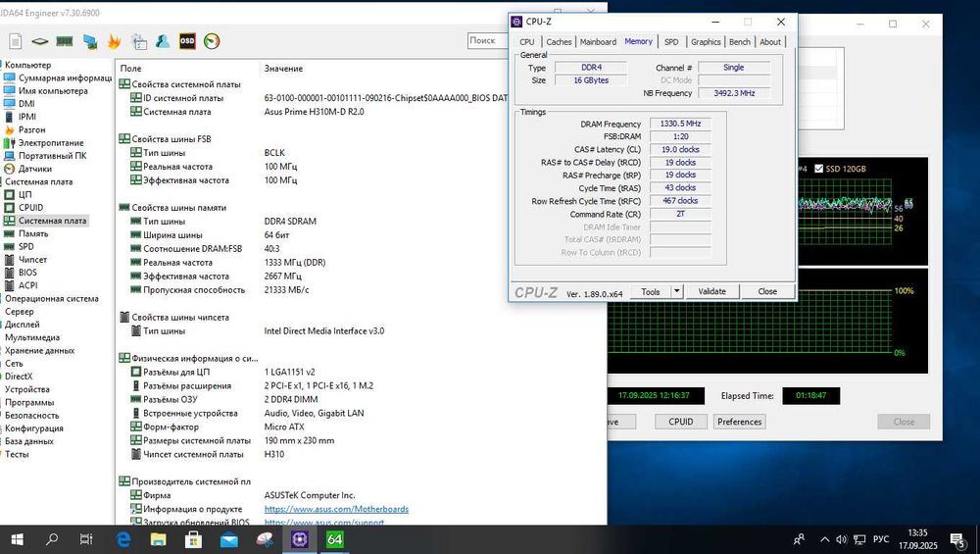This screenshot has width=980, height=554.
Task: Select SPD in the AIDA64 sidebar tree
Action: point(26,246)
